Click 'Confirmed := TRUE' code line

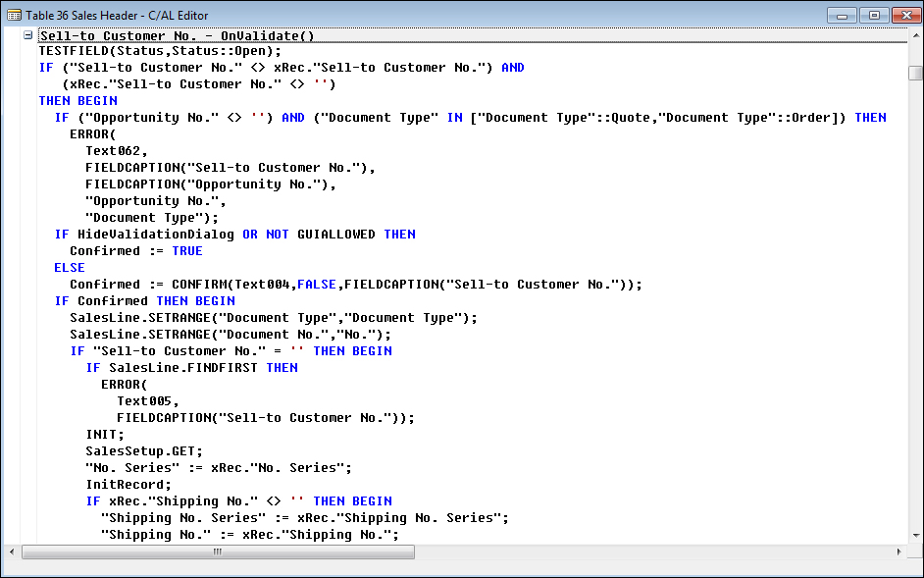[x=136, y=251]
